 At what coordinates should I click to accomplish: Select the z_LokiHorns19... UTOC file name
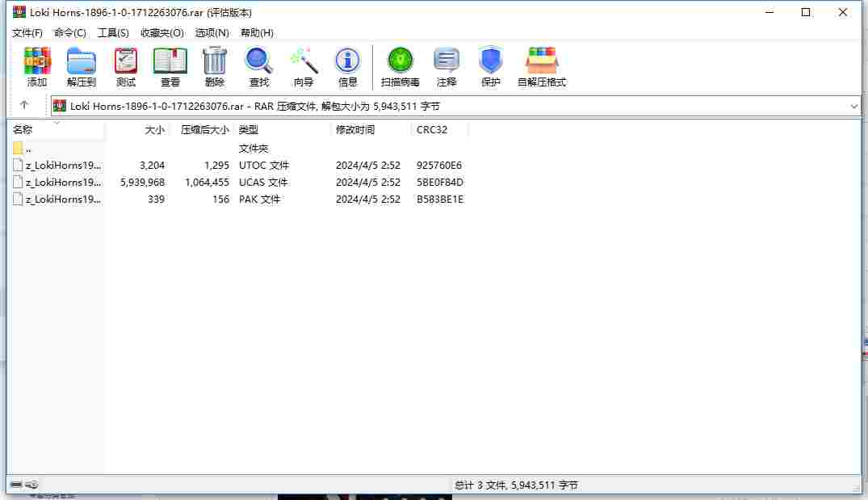63,165
